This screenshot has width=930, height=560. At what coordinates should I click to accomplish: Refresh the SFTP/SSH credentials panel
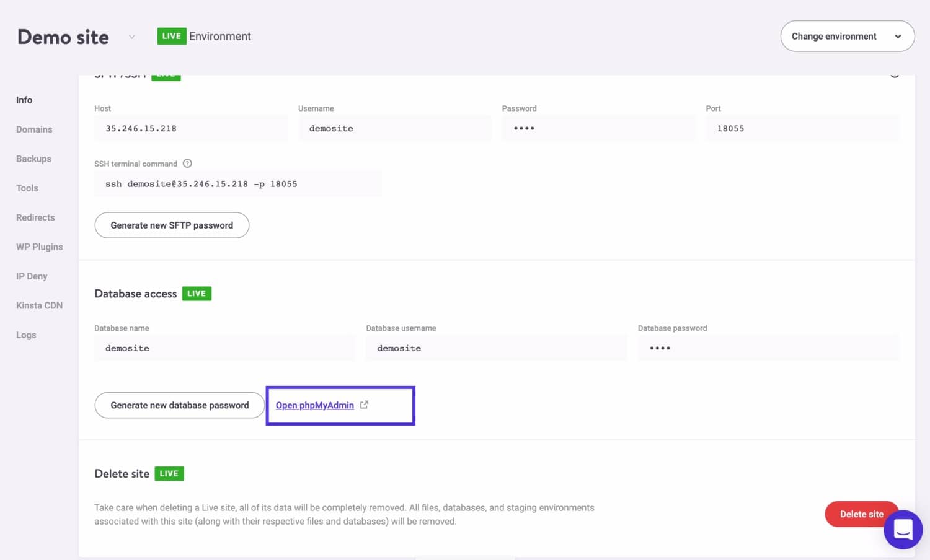(x=895, y=74)
